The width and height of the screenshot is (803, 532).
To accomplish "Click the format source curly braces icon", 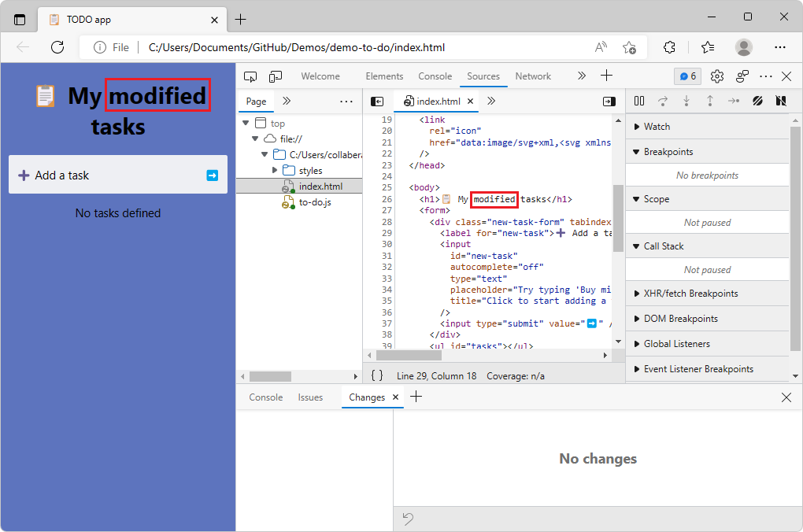I will coord(376,375).
